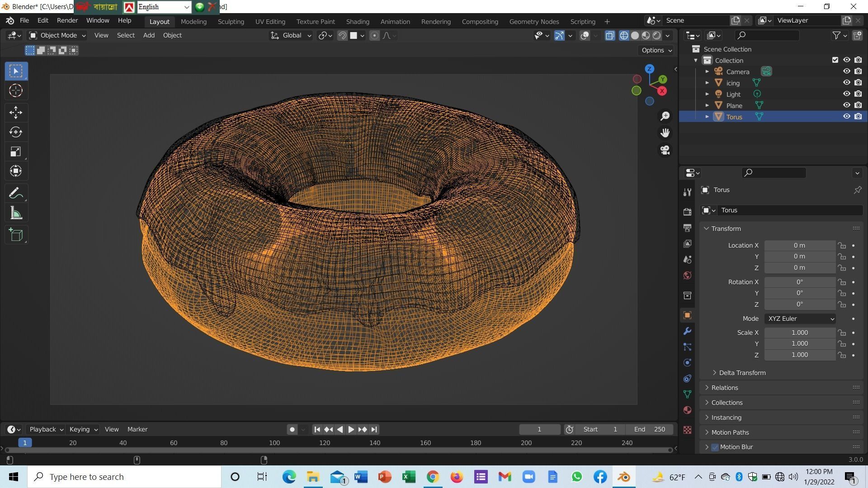868x488 pixels.
Task: Toggle snapping magnet in header
Action: pos(342,36)
